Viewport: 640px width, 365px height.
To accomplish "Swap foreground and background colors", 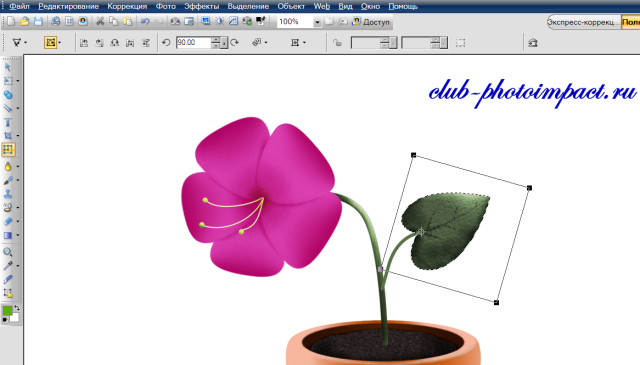I will 17,308.
